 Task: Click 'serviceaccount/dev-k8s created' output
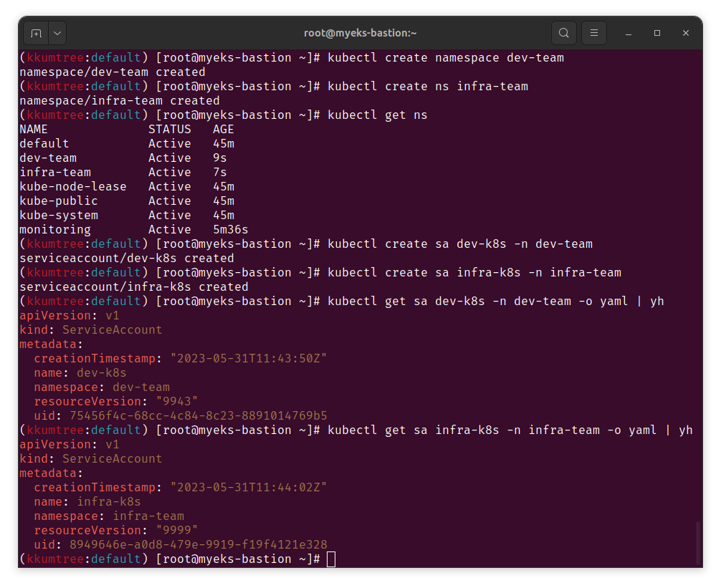click(x=126, y=258)
